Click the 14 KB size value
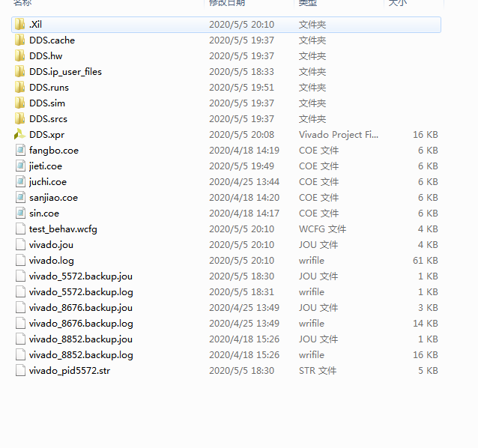This screenshot has height=448, width=478. 426,324
